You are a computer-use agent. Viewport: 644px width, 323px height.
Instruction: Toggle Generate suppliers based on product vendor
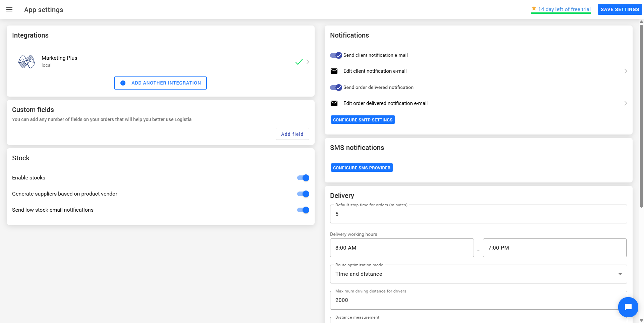pos(303,194)
